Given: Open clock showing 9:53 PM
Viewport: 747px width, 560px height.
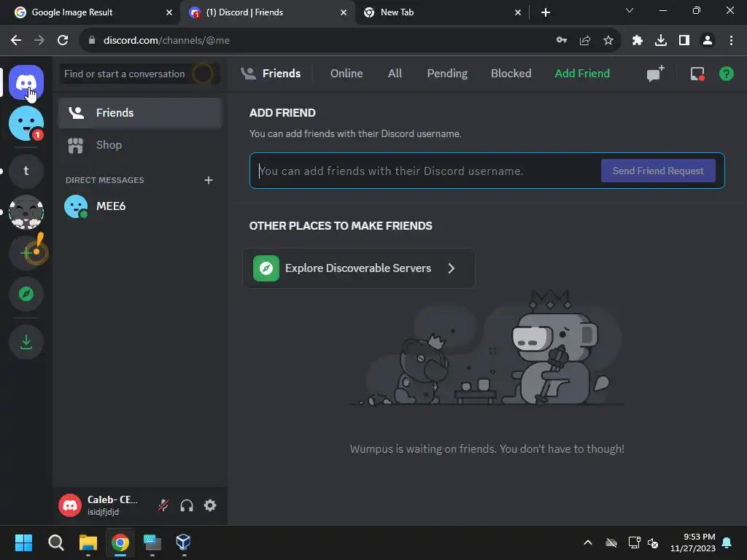Looking at the screenshot, I should pyautogui.click(x=693, y=542).
